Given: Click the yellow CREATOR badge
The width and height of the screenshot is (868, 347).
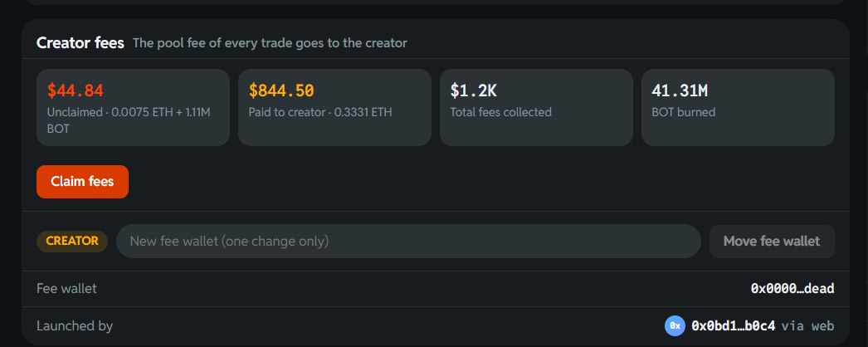Looking at the screenshot, I should click(x=72, y=242).
